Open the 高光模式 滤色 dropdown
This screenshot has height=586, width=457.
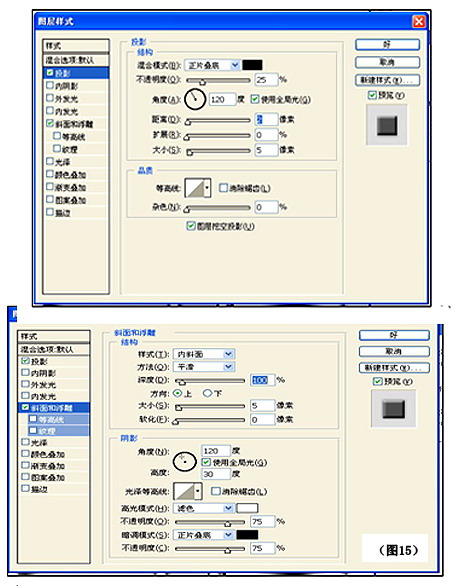203,508
